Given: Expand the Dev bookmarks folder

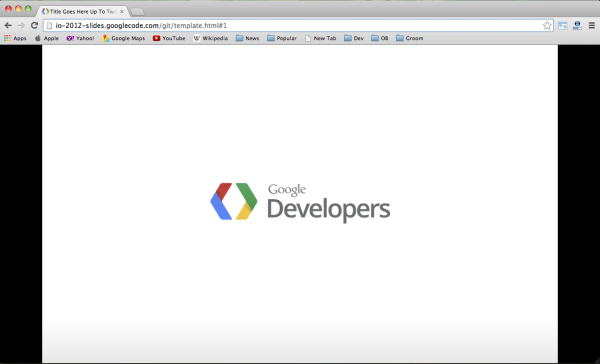Looking at the screenshot, I should tap(354, 38).
